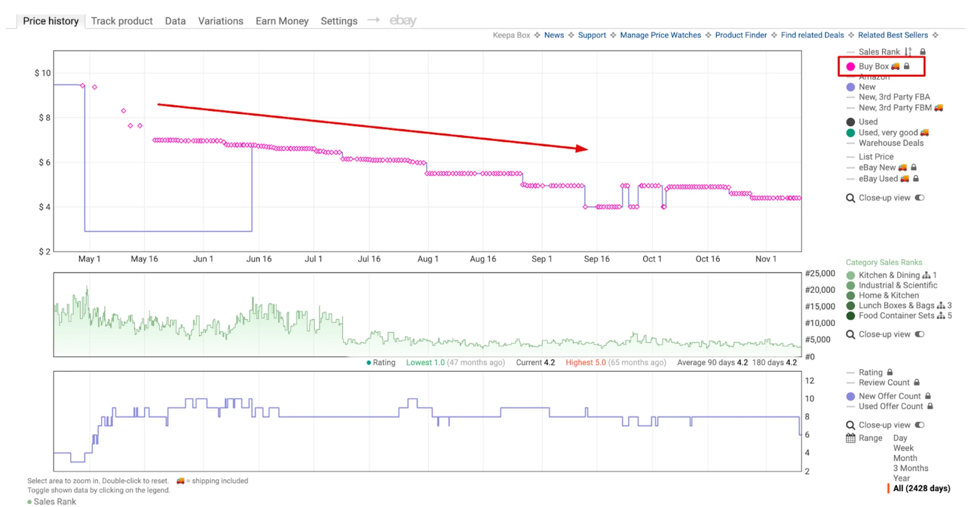
Task: Click the truck icon next to Used, very good
Action: click(924, 132)
